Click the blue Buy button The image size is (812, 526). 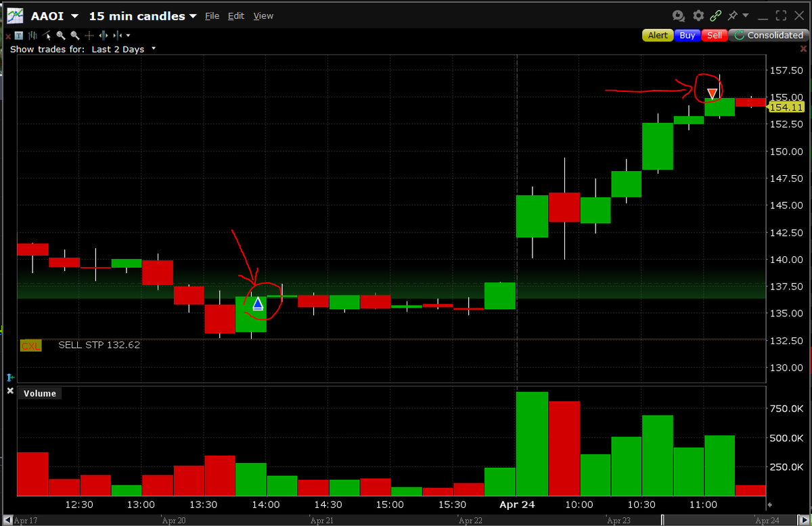[687, 35]
